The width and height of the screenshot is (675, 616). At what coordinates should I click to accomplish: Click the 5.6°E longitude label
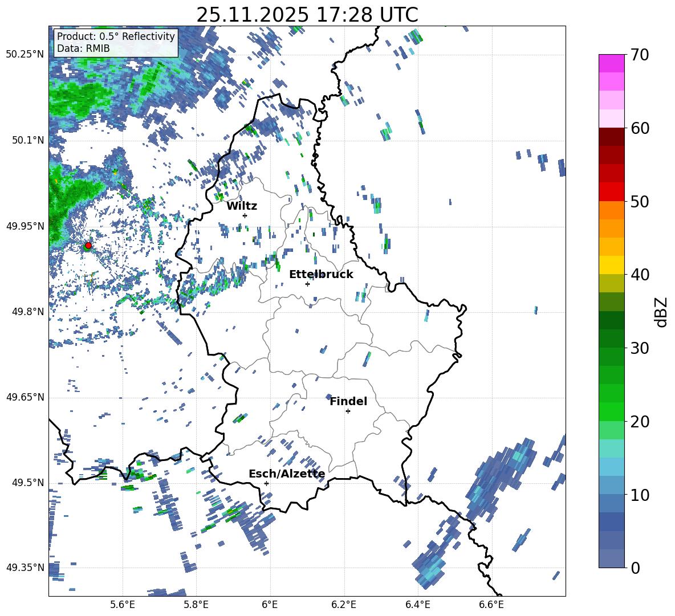(123, 605)
